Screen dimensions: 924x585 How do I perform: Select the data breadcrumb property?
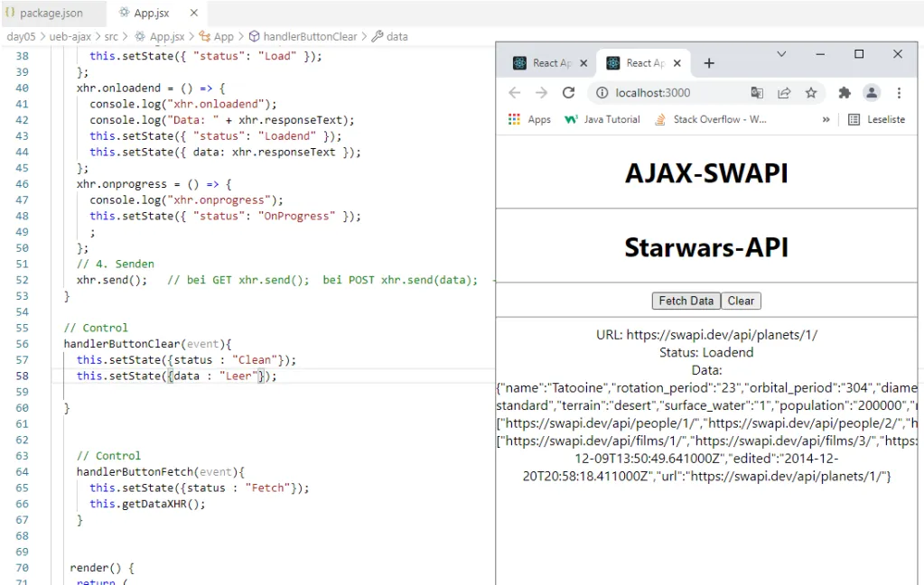[x=390, y=36]
